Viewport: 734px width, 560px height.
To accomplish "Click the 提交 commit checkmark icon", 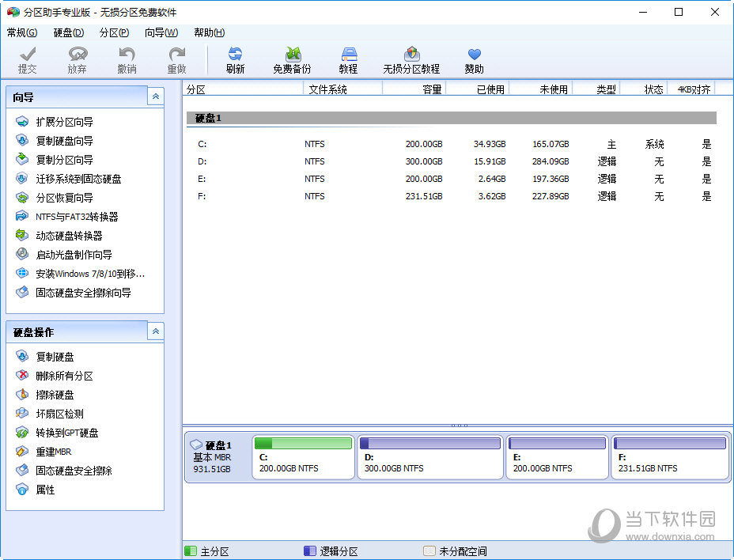I will coord(28,55).
